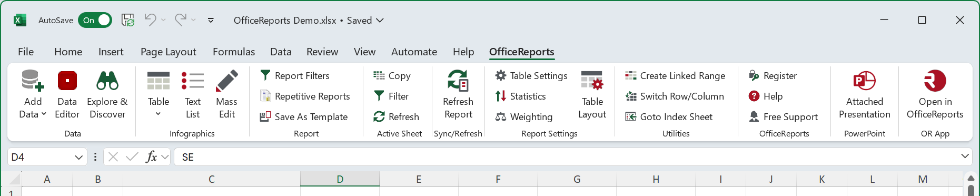Open Table Layout settings
Image resolution: width=980 pixels, height=196 pixels.
point(592,95)
